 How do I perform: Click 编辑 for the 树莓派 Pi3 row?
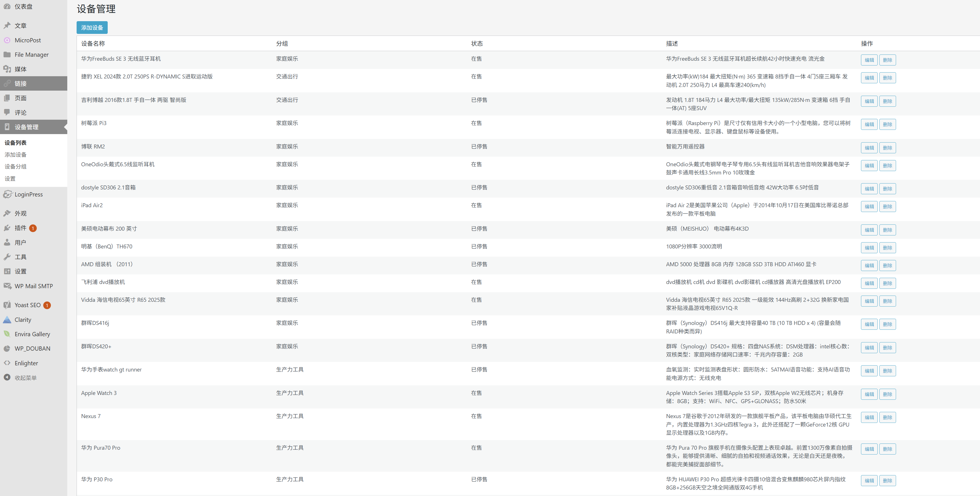[869, 124]
